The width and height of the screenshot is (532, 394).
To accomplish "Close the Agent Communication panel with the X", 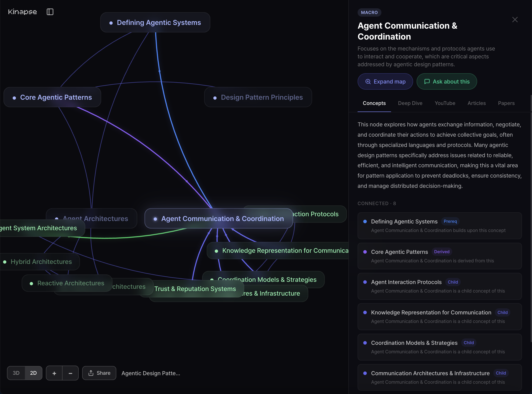I will tap(515, 19).
